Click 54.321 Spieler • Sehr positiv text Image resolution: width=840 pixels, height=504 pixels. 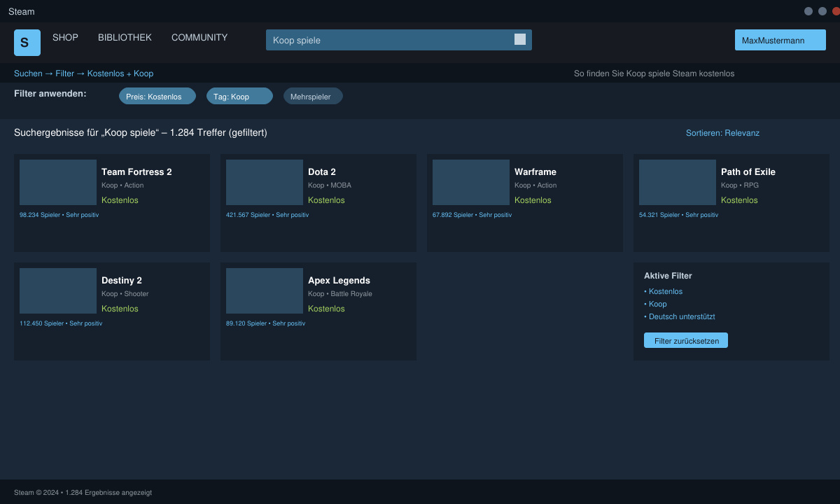[678, 215]
